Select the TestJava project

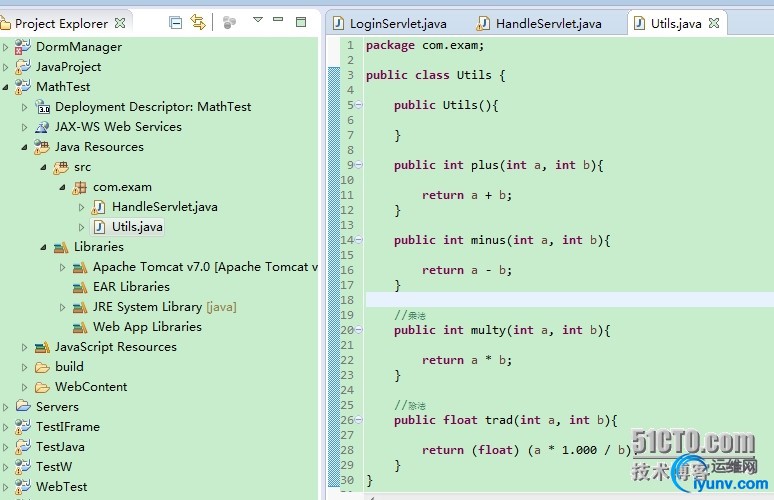coord(60,447)
